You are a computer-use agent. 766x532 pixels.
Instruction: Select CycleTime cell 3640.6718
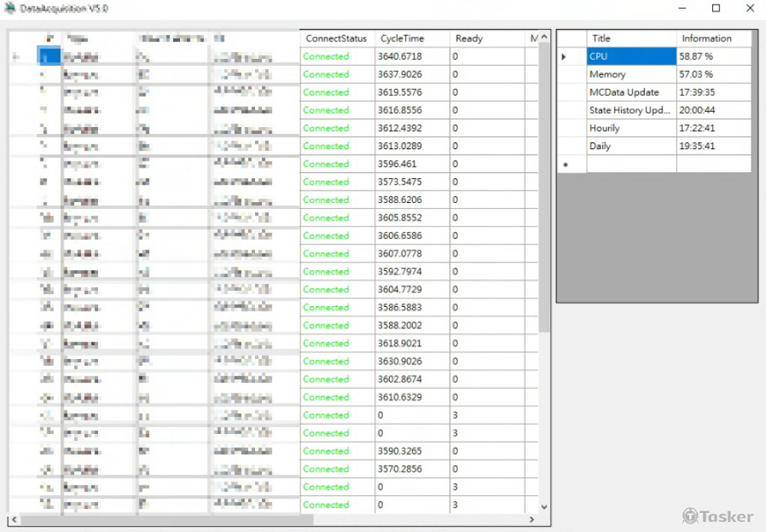(412, 57)
